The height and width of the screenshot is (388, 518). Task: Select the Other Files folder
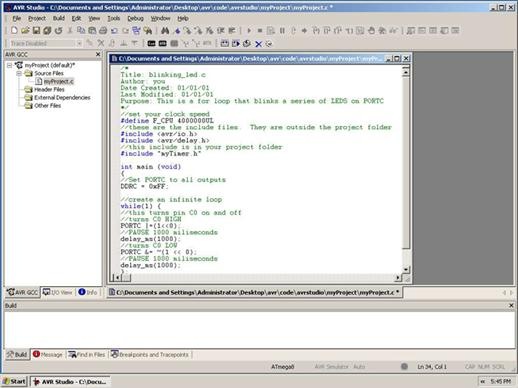coord(48,105)
